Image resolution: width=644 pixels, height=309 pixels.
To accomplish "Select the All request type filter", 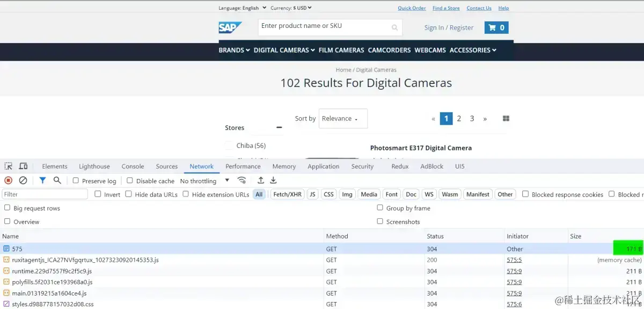I will (x=259, y=195).
